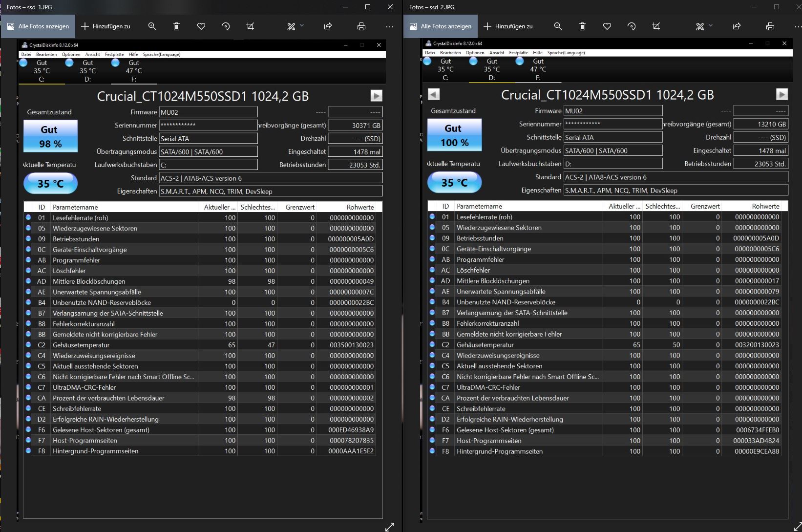Click the '13210 GB' total writes value

(761, 124)
